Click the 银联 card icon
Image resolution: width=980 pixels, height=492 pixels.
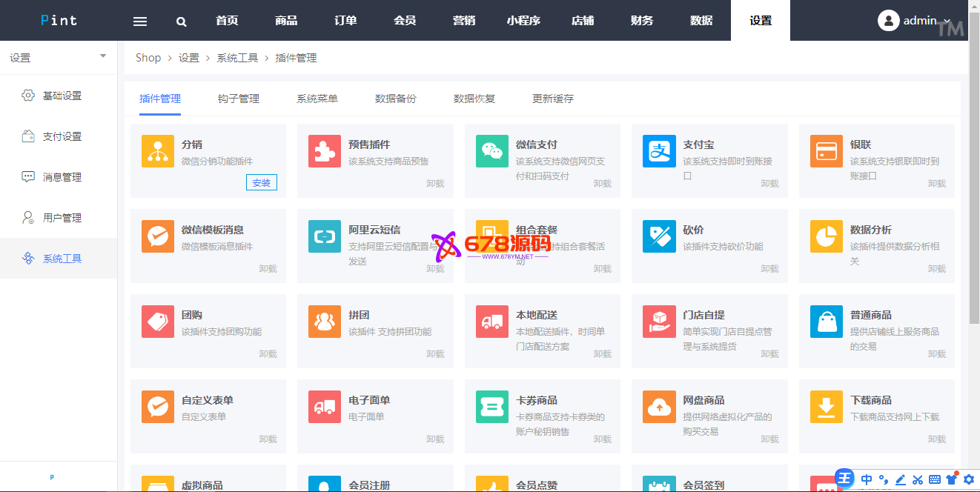click(x=827, y=151)
